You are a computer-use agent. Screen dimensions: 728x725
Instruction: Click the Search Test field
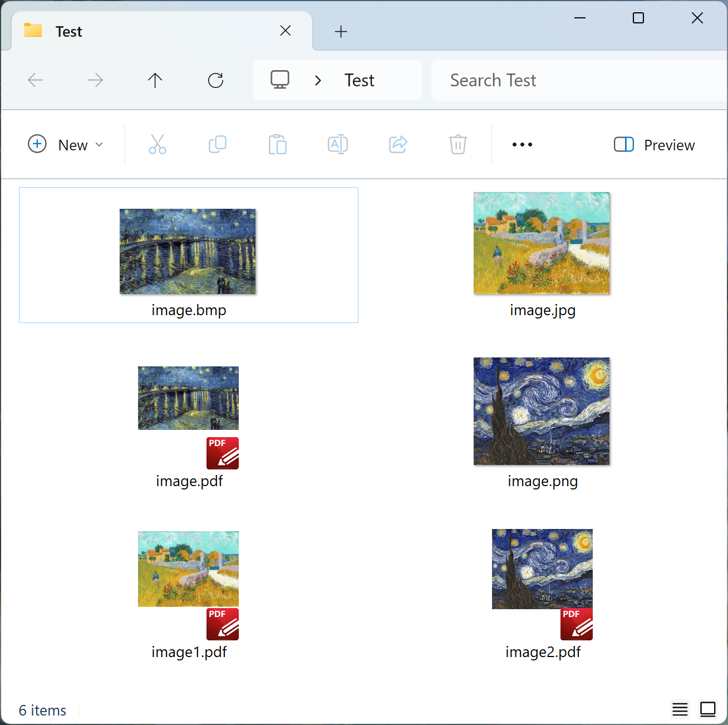[x=579, y=80]
